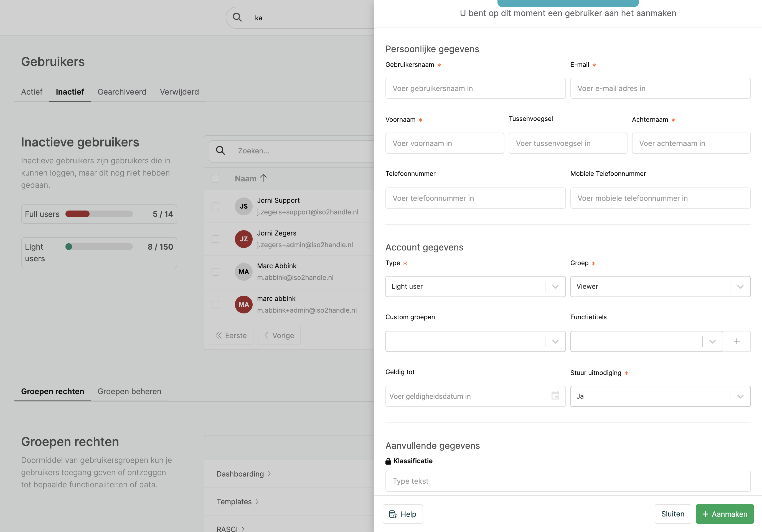762x532 pixels.
Task: Click the Zoeken search magnifier icon
Action: [x=220, y=151]
